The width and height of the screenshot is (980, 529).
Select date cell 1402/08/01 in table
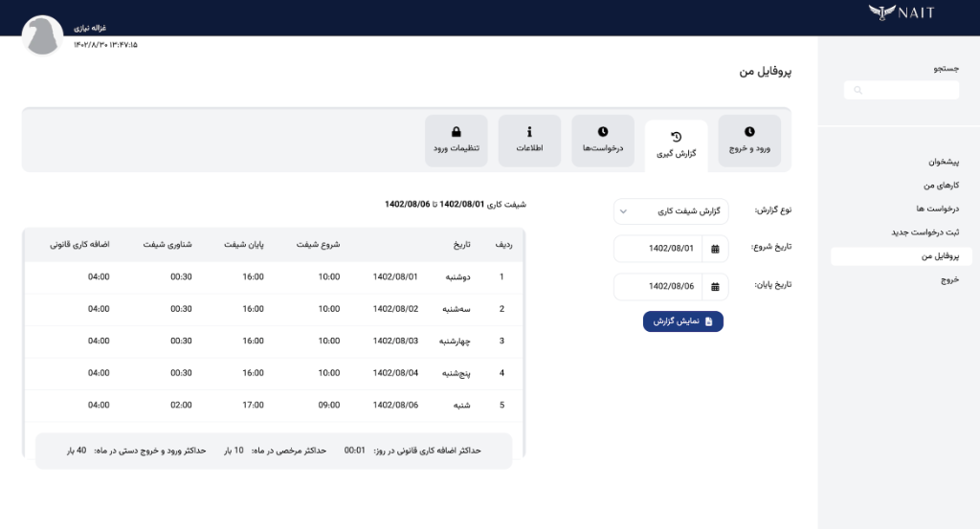pyautogui.click(x=395, y=276)
